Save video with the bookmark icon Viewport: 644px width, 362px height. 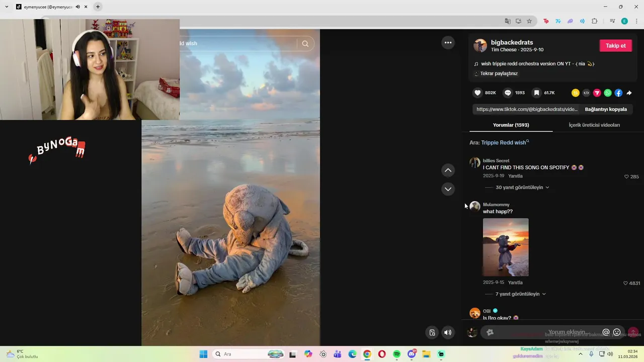(537, 93)
